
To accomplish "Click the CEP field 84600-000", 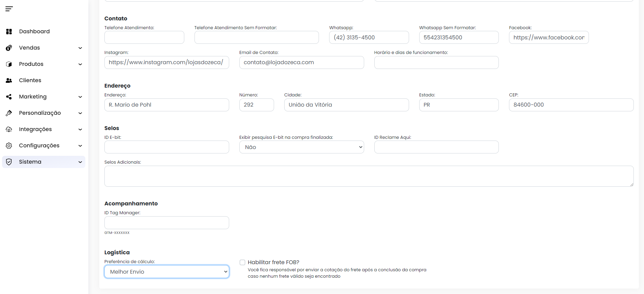I will tap(571, 105).
